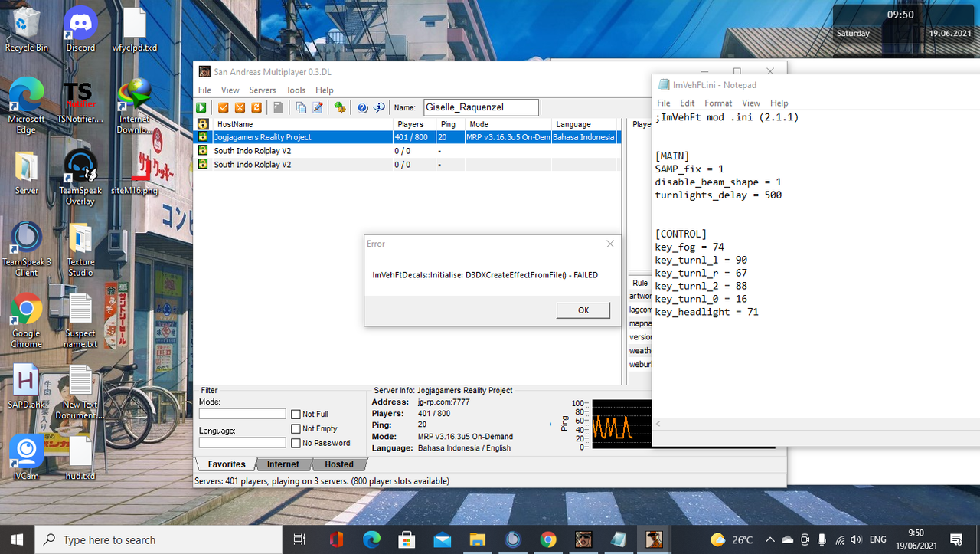Open Server Properties pencil icon in toolbar

[318, 108]
